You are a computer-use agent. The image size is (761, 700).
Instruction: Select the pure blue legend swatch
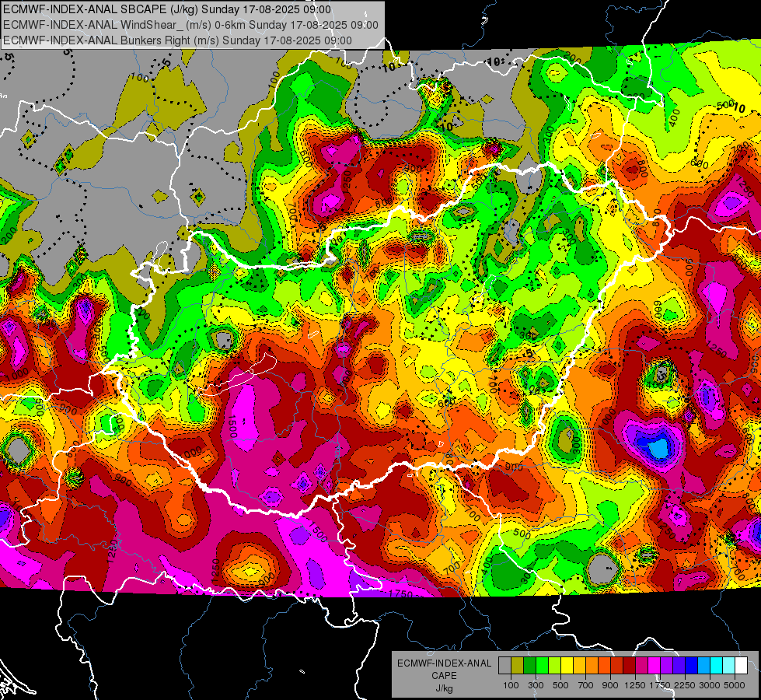point(692,666)
